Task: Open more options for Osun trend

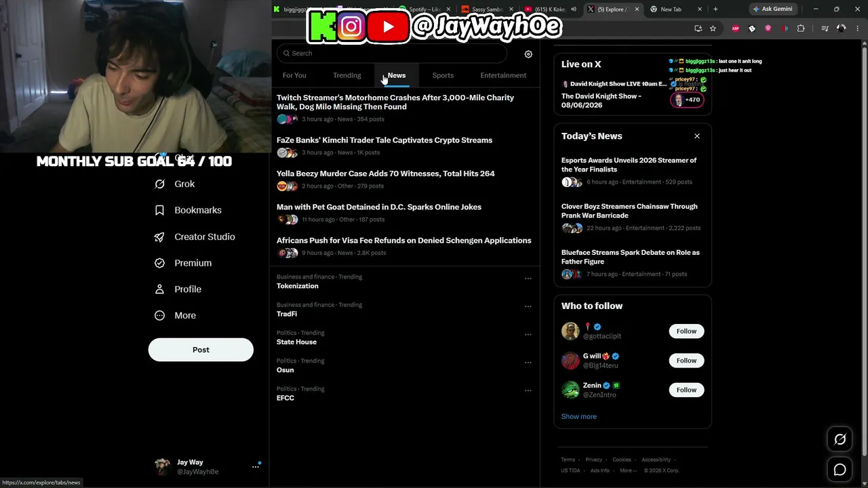Action: click(x=528, y=362)
